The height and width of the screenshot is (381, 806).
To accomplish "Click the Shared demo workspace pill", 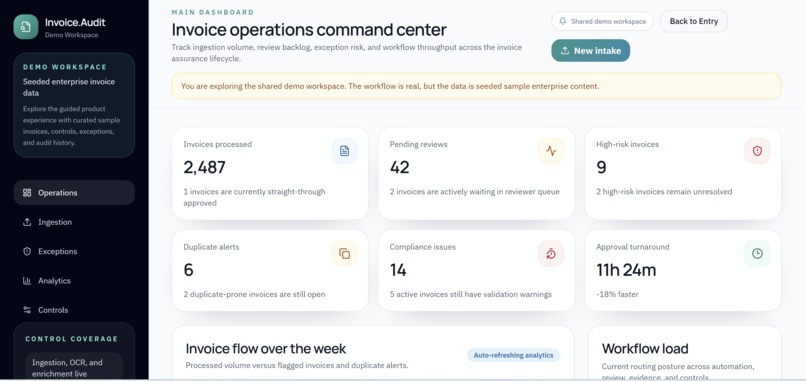I will (x=602, y=22).
